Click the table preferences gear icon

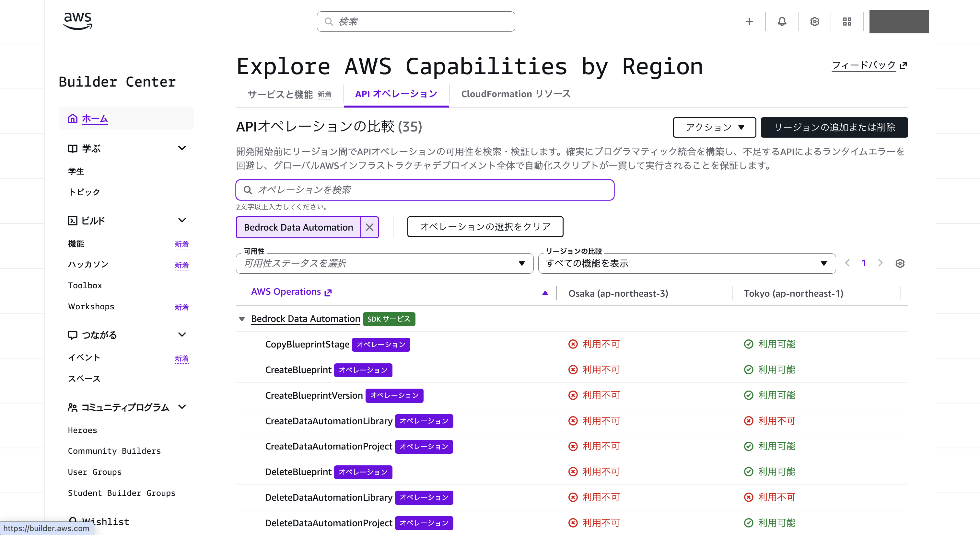tap(900, 263)
